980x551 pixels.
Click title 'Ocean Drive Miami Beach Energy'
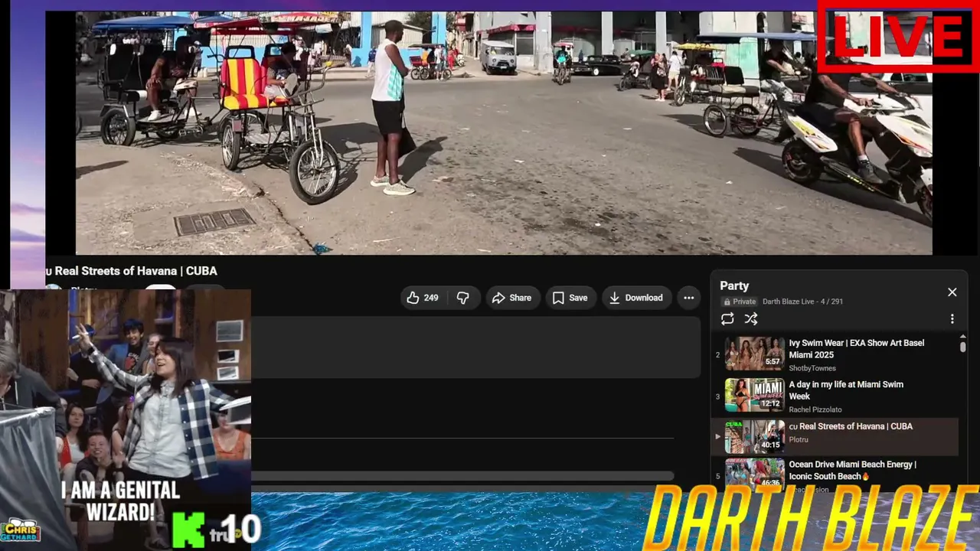point(852,470)
